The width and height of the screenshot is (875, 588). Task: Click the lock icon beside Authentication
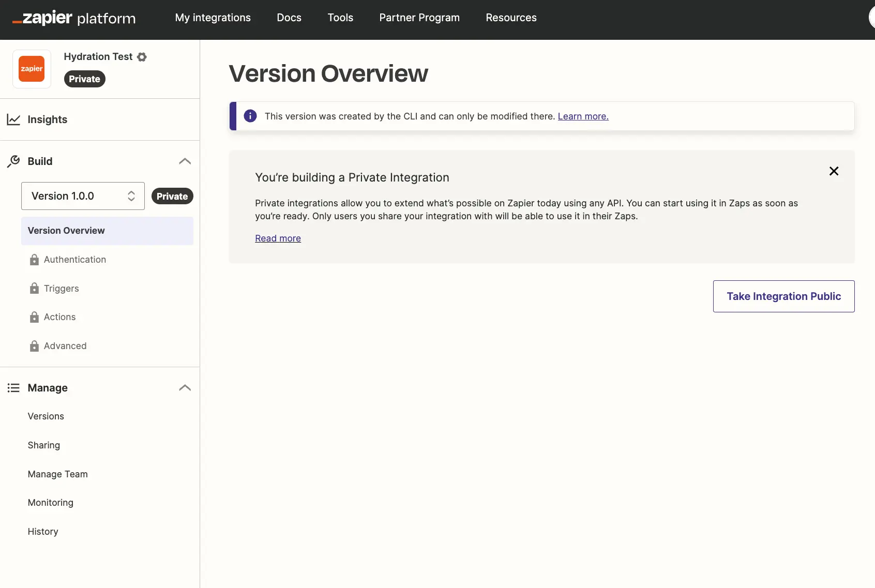click(34, 260)
